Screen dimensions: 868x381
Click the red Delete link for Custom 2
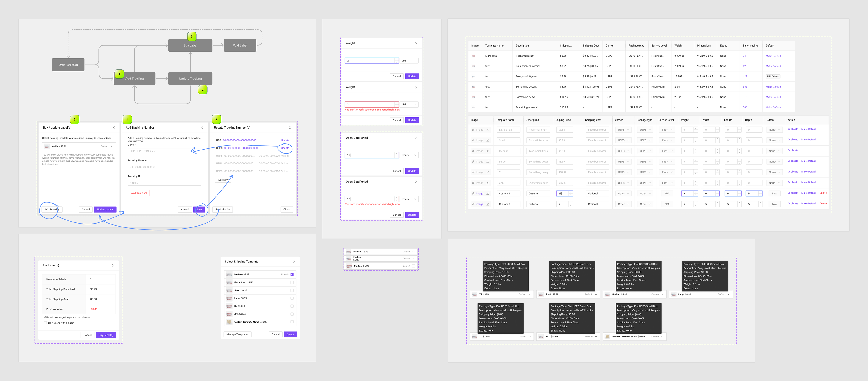pyautogui.click(x=823, y=204)
